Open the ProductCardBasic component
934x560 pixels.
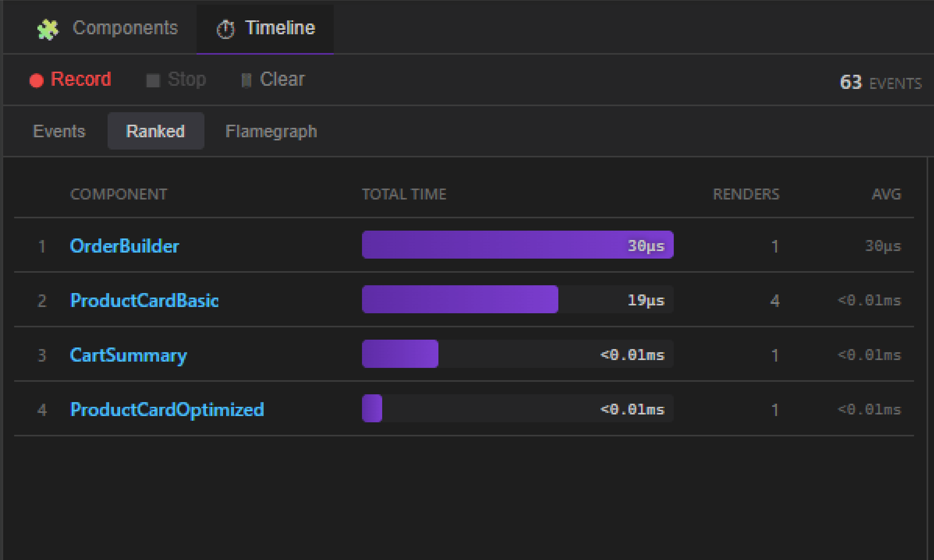click(144, 300)
